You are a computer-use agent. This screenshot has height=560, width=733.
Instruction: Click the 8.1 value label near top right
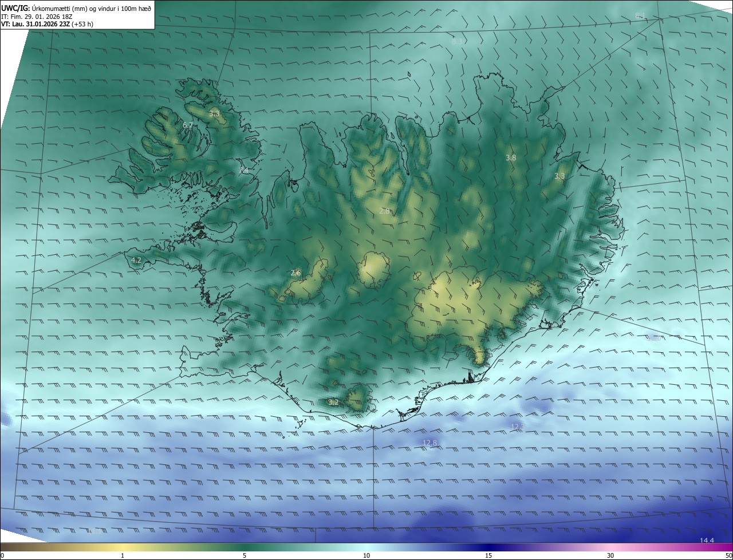(x=640, y=15)
